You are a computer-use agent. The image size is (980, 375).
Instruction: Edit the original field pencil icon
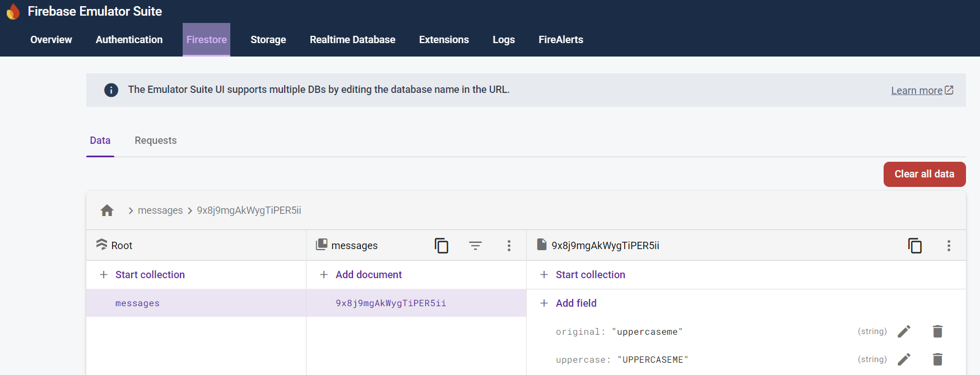click(904, 331)
